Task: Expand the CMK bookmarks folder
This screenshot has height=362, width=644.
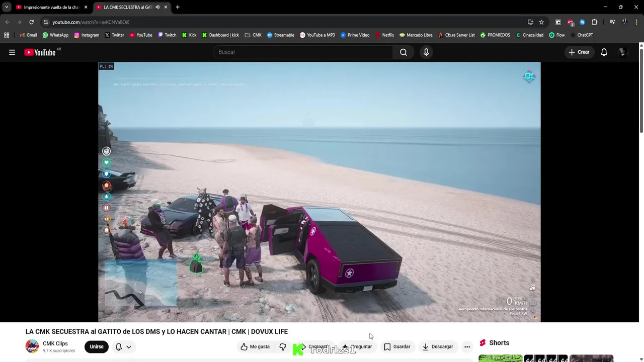Action: click(x=253, y=35)
